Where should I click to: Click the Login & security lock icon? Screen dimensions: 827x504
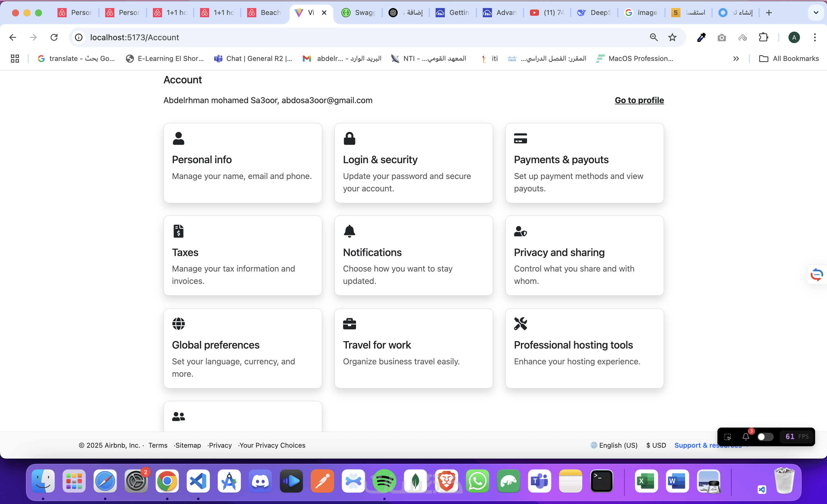coord(349,138)
